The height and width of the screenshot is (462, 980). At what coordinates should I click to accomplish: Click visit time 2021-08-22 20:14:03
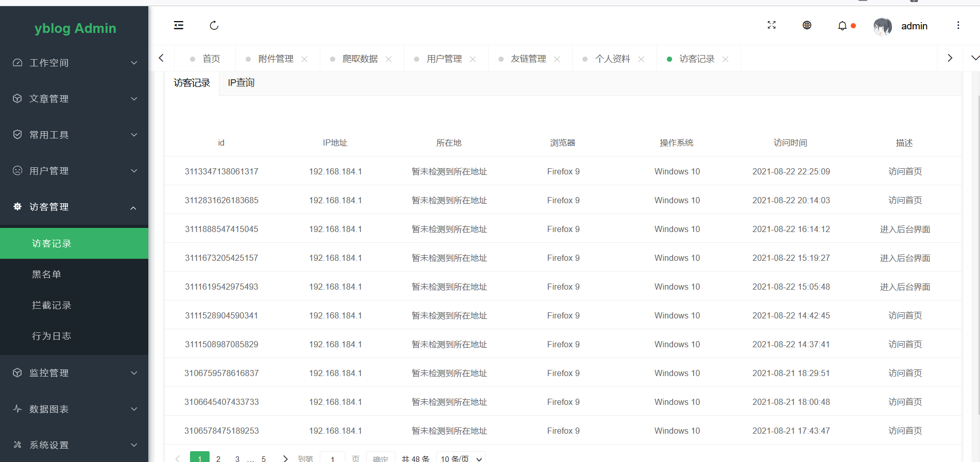point(791,200)
